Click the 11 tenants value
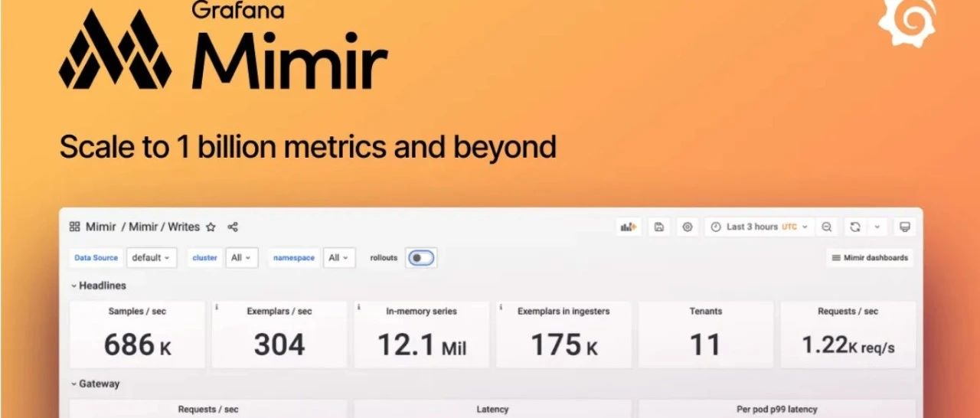The height and width of the screenshot is (418, 980). [705, 345]
